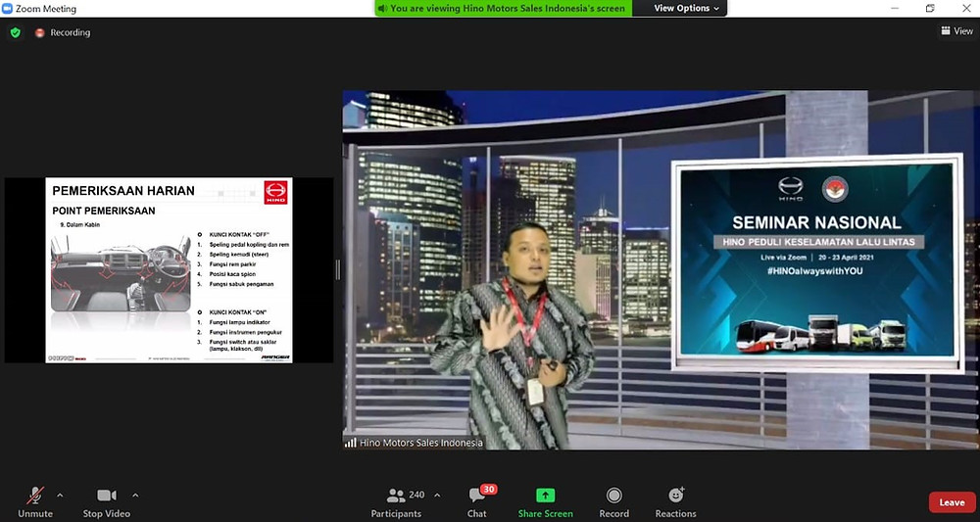
Task: Open the Chat panel
Action: (477, 502)
